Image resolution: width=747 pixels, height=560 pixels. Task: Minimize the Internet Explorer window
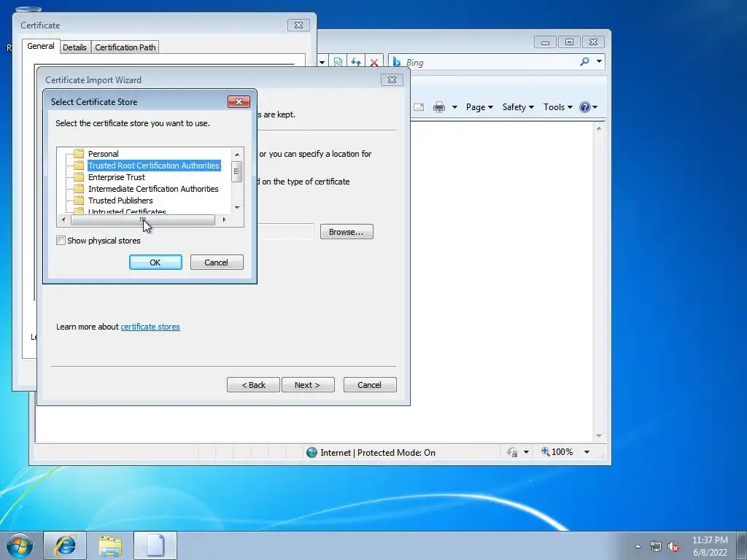pos(546,42)
